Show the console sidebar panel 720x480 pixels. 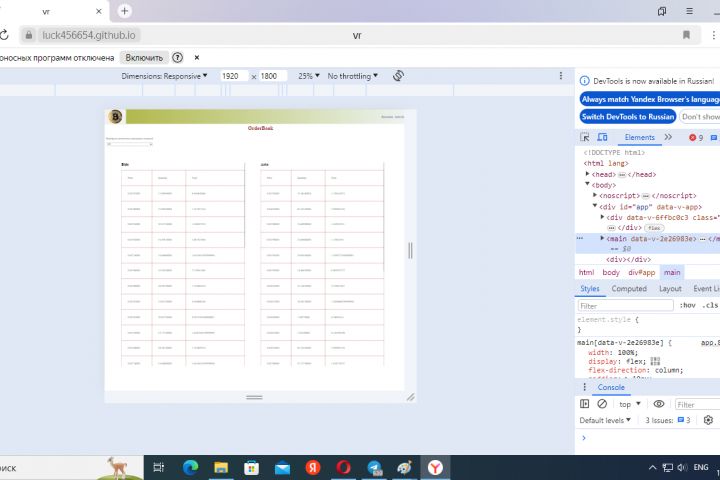click(x=585, y=404)
